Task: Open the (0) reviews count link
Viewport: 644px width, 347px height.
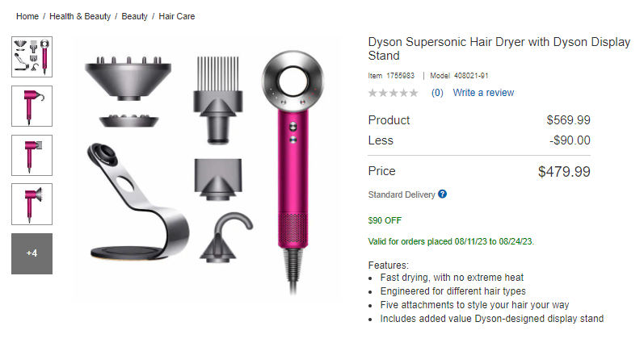Action: tap(437, 93)
